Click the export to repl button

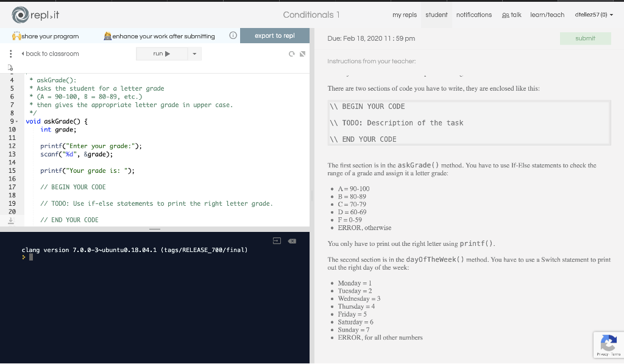(x=275, y=35)
